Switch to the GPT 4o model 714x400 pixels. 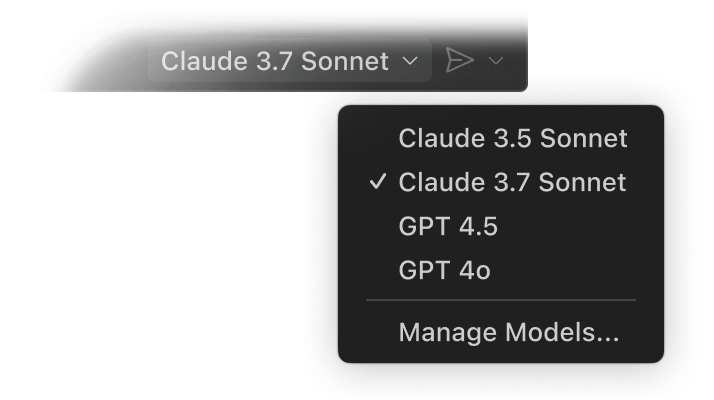tap(444, 270)
